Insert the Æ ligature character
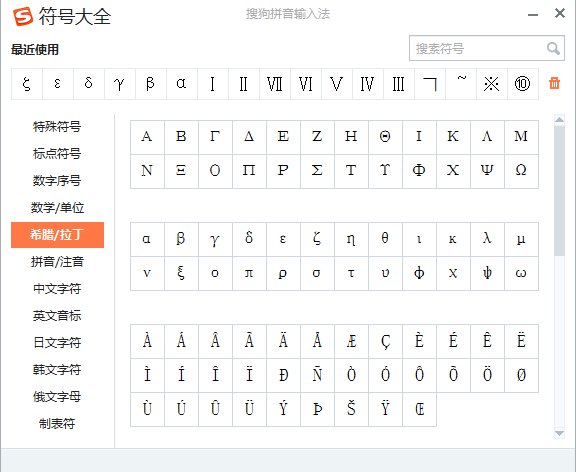The width and height of the screenshot is (576, 472). click(x=351, y=341)
